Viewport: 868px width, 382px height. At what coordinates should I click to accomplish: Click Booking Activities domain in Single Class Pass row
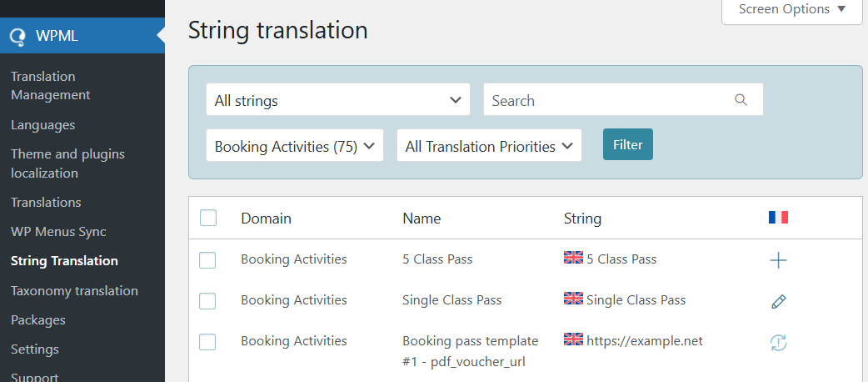(x=294, y=300)
